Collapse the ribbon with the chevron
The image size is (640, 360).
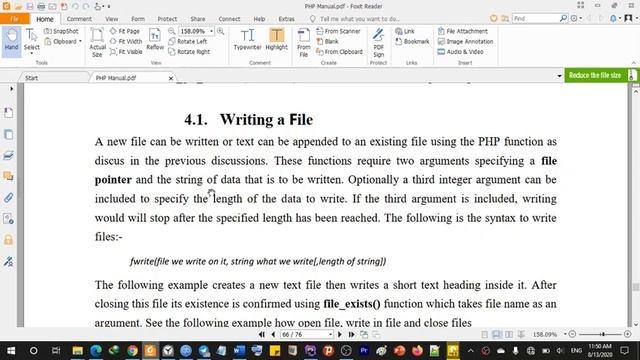(x=633, y=63)
